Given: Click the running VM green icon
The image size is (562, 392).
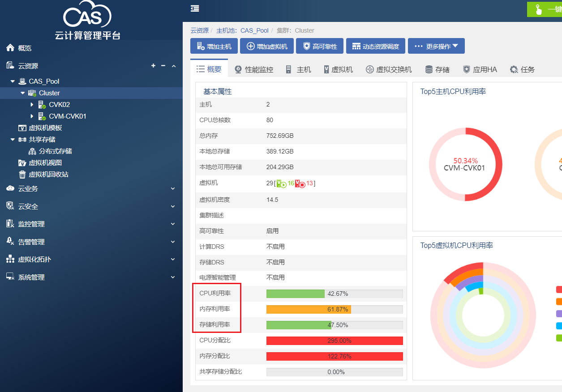Looking at the screenshot, I should pos(281,183).
